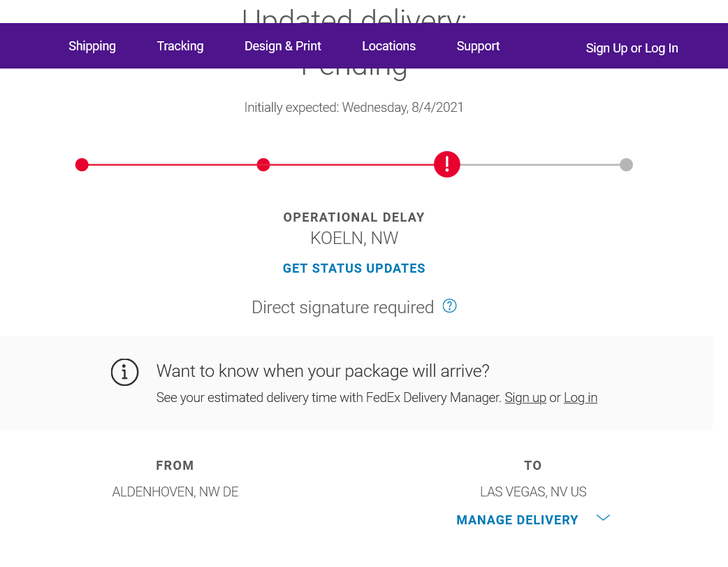This screenshot has width=728, height=567.
Task: Click the Log in link
Action: (x=581, y=398)
